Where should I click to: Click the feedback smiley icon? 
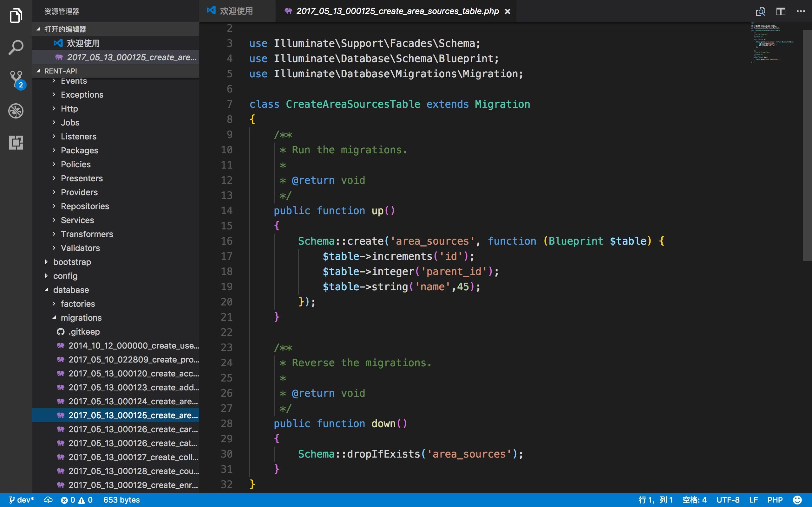pos(797,500)
